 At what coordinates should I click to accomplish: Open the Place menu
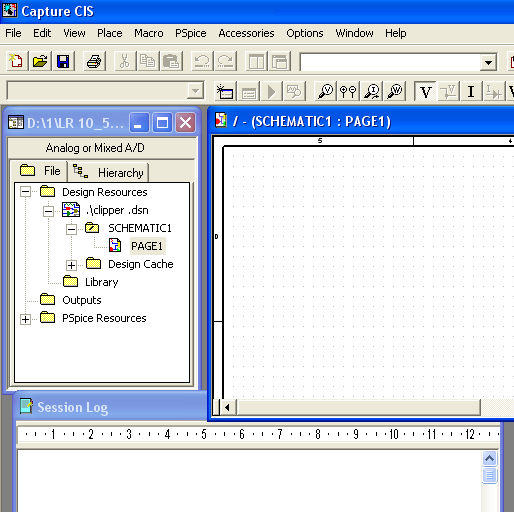(110, 33)
